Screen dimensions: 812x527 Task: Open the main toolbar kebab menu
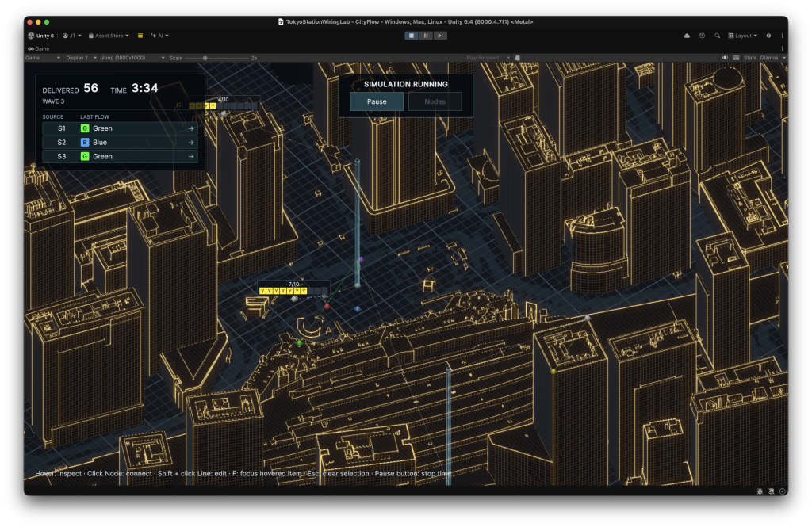point(782,36)
